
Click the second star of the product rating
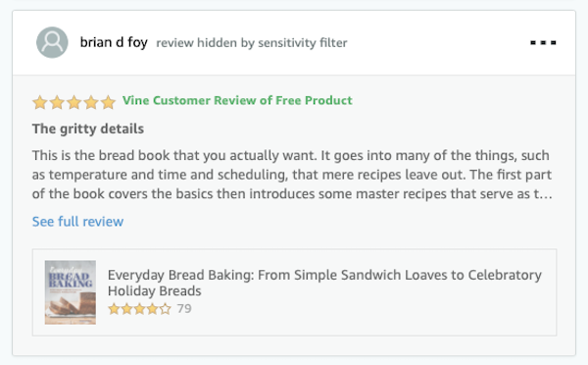pos(126,309)
